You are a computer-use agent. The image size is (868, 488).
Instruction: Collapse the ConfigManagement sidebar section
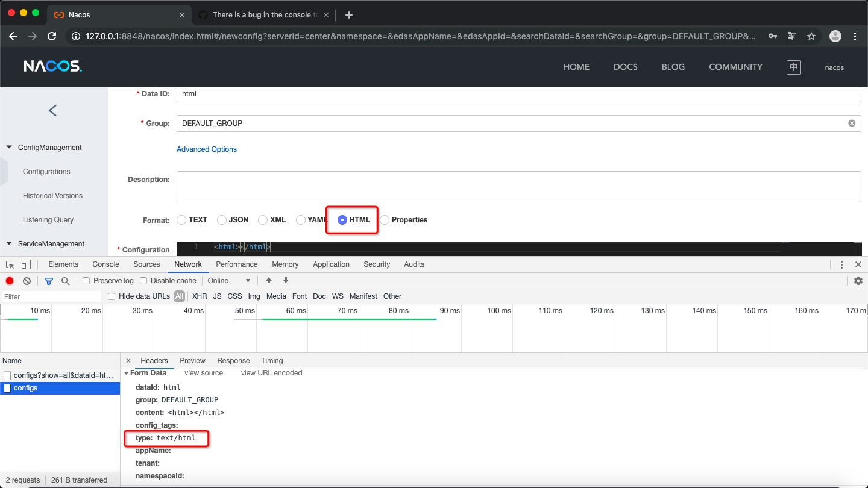click(9, 148)
